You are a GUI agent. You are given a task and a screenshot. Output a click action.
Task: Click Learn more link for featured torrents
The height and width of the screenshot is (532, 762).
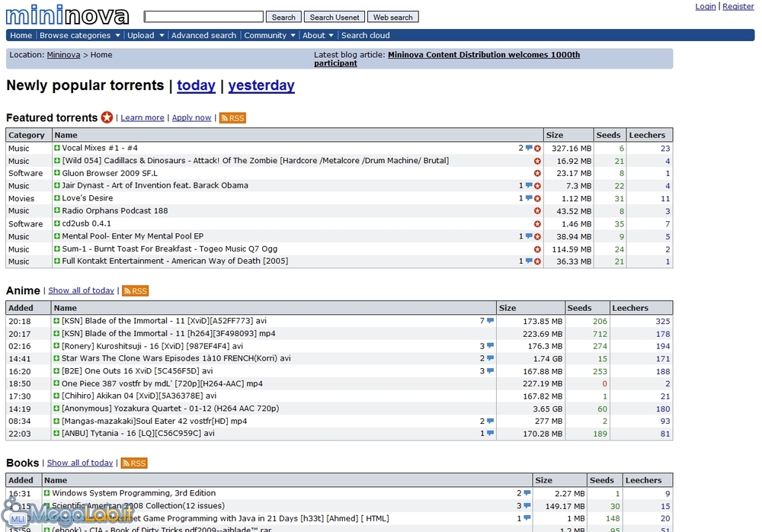142,117
